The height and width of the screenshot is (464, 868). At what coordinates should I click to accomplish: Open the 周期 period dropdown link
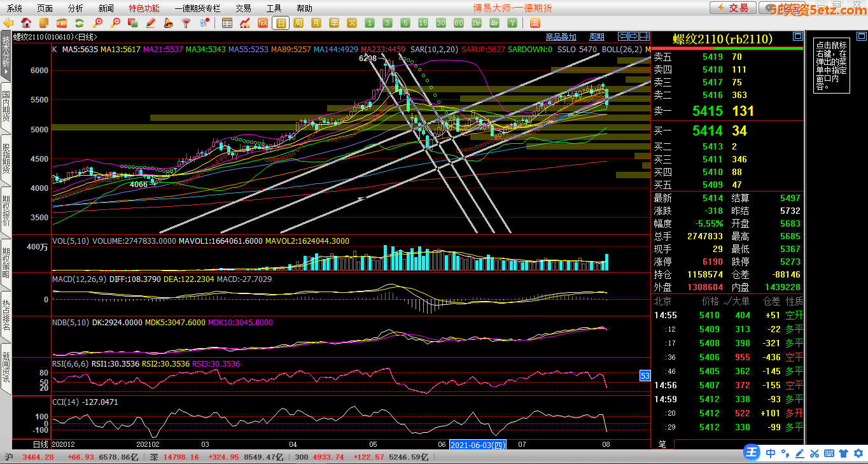tap(596, 37)
